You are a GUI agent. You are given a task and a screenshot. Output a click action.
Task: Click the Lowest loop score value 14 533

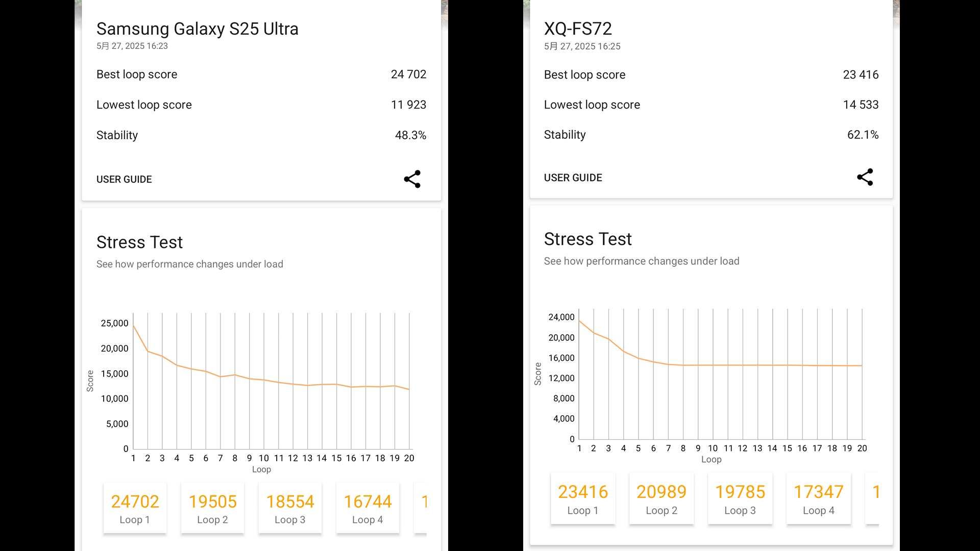pos(861,105)
